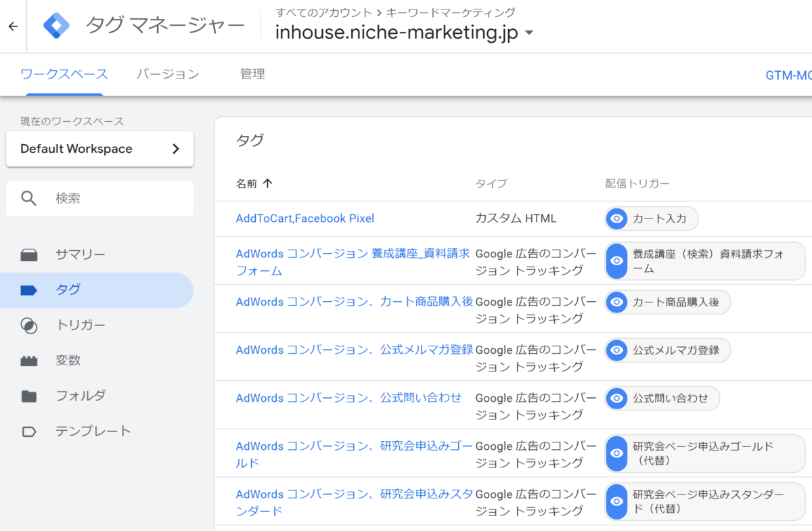Viewport: 812px width, 531px height.
Task: Click the タイプ column header
Action: pyautogui.click(x=491, y=183)
